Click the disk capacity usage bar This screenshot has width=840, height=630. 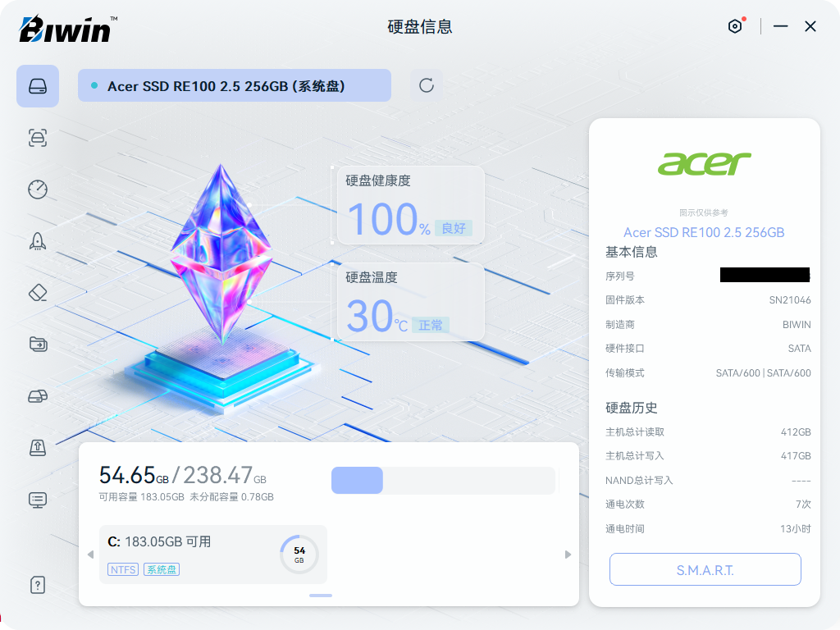443,480
